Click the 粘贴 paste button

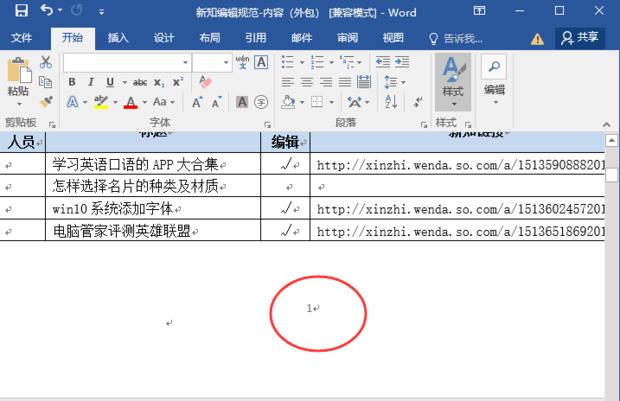(18, 80)
